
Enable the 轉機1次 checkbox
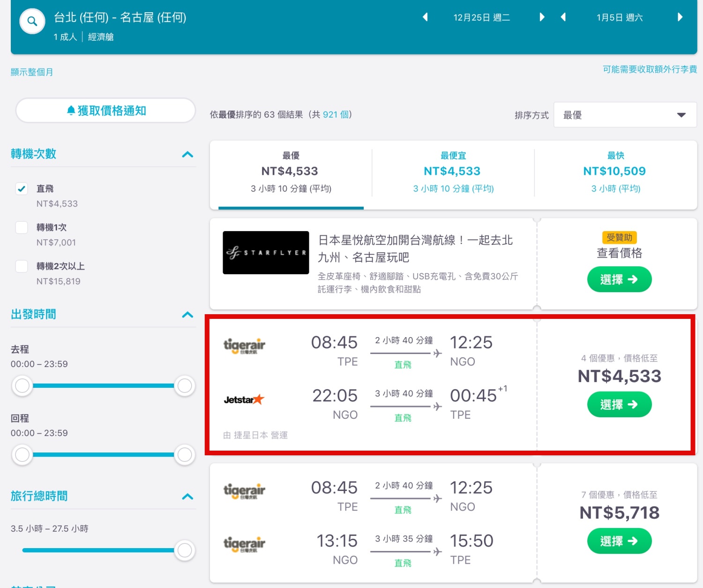[x=22, y=227]
